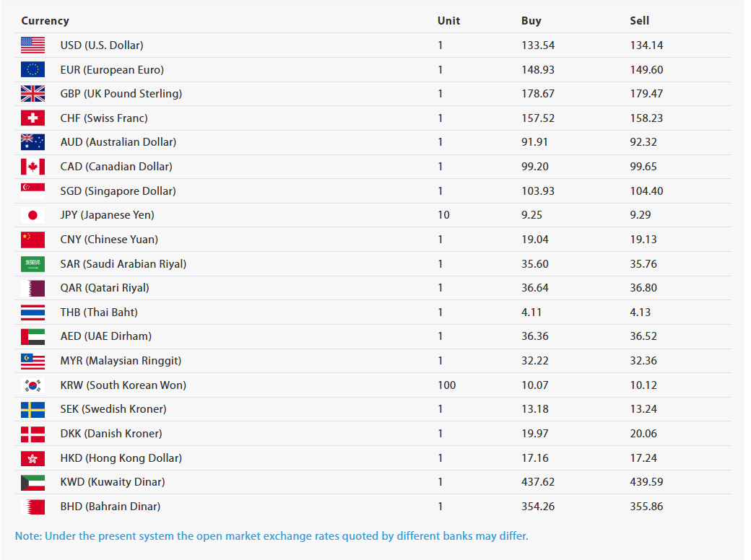
Task: Click EUR buy rate 148.93
Action: pyautogui.click(x=538, y=70)
